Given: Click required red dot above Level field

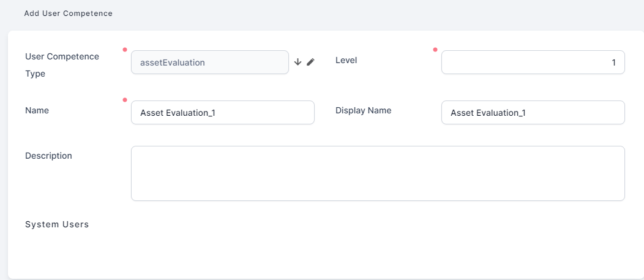Looking at the screenshot, I should 435,49.
